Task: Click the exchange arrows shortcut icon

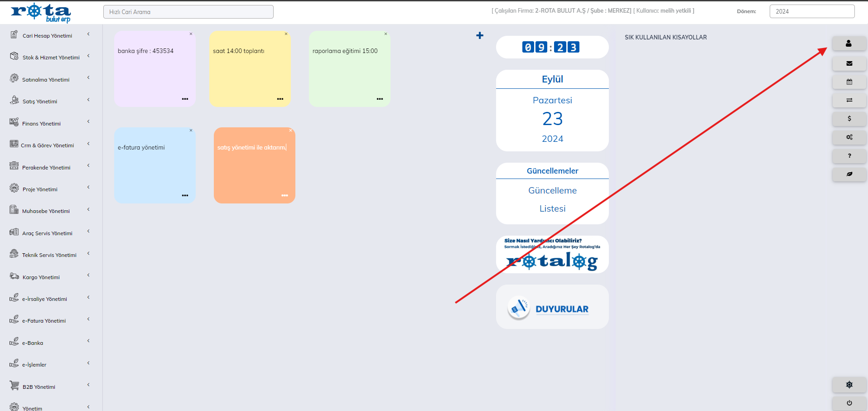Action: (x=849, y=100)
